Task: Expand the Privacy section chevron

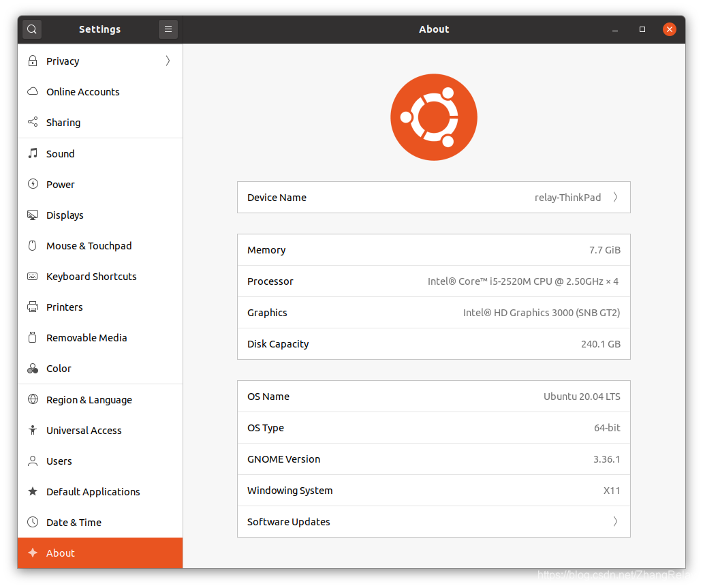Action: (167, 61)
